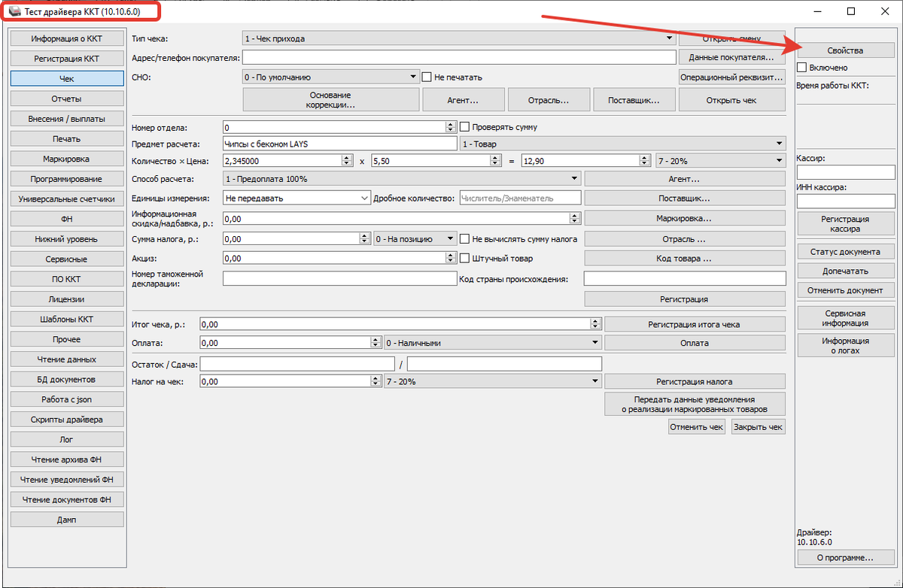Open the Программирование section
903x588 pixels.
coord(67,179)
